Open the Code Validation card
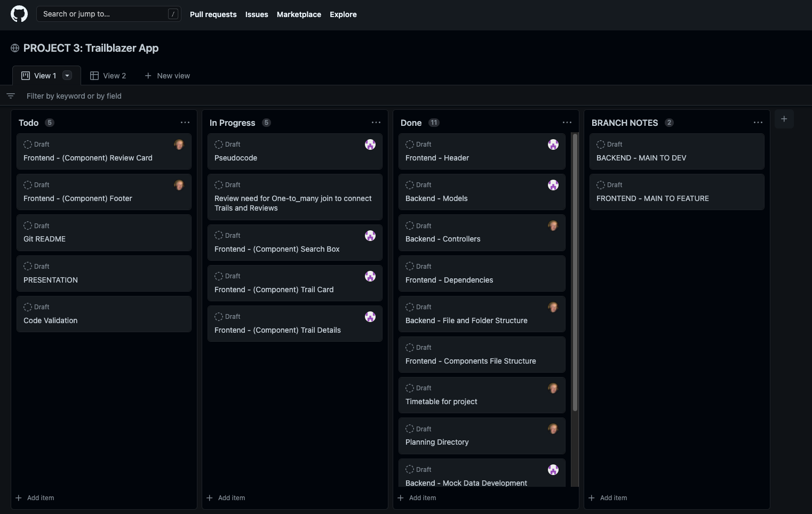Image resolution: width=812 pixels, height=514 pixels. point(104,314)
